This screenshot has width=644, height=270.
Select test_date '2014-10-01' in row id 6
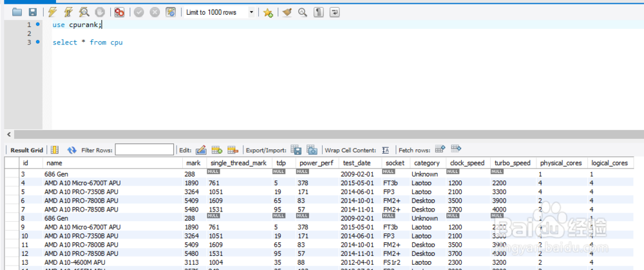(x=360, y=201)
